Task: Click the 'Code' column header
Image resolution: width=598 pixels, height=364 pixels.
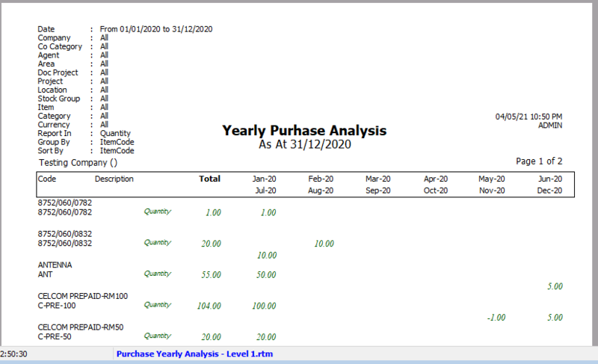Action: (x=47, y=179)
